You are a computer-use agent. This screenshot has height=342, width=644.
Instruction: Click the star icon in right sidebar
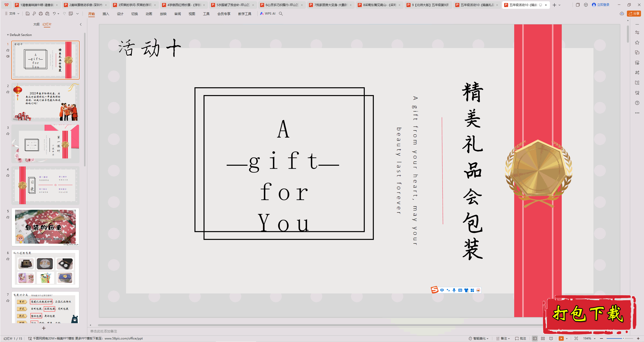click(637, 42)
